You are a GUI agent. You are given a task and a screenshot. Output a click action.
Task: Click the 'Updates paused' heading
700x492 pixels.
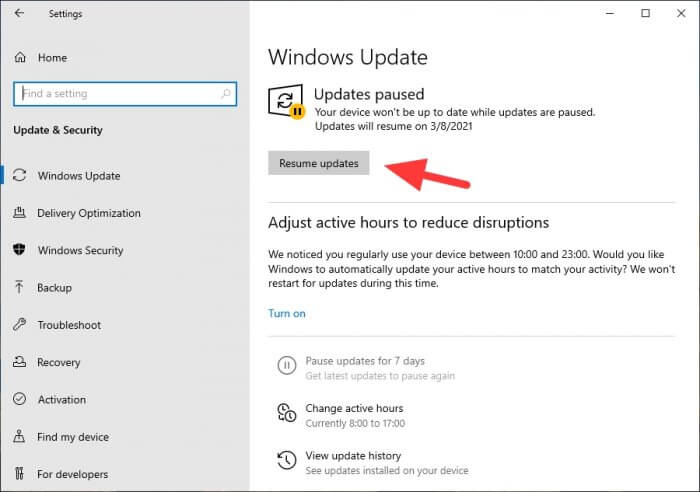[369, 94]
